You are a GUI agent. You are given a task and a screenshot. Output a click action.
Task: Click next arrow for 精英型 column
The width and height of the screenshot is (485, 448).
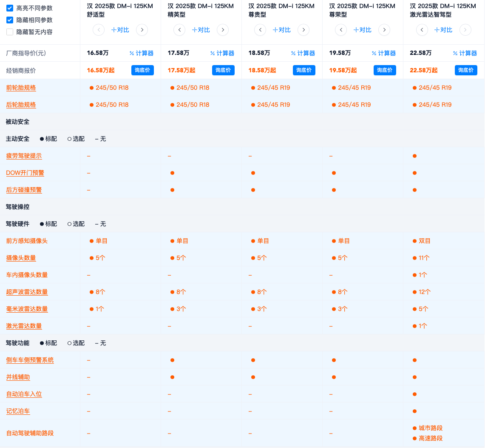[x=223, y=30]
